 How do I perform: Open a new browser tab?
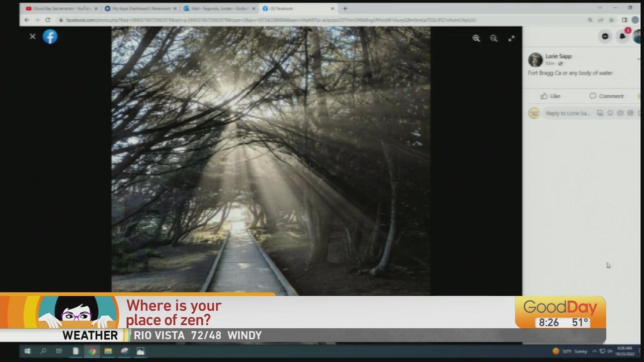coord(345,9)
